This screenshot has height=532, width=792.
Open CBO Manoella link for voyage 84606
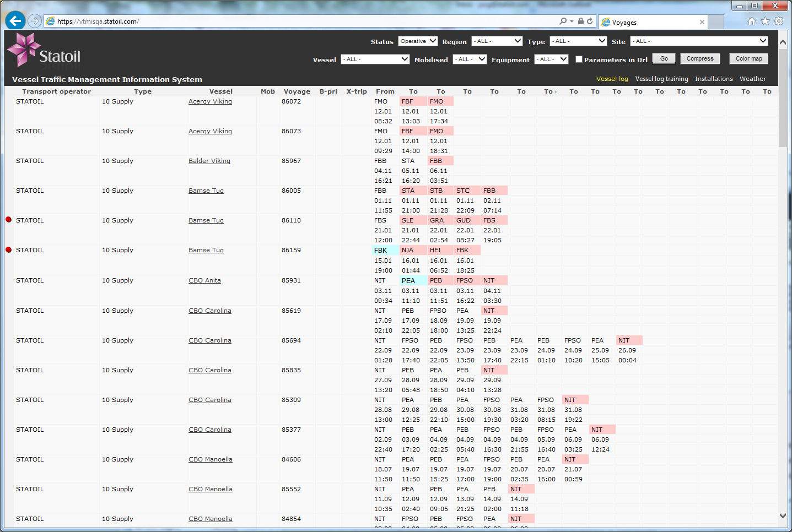tap(211, 459)
